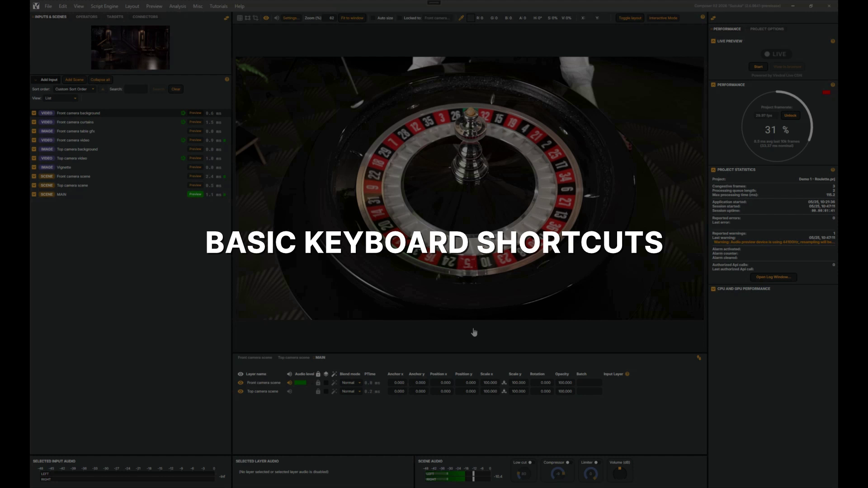Click the Live Preview section help icon
This screenshot has width=868, height=488.
[833, 41]
